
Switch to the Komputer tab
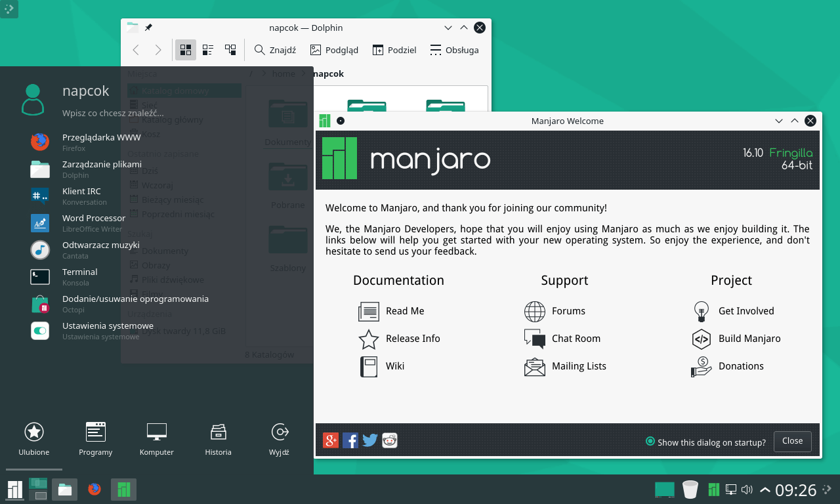pos(157,438)
